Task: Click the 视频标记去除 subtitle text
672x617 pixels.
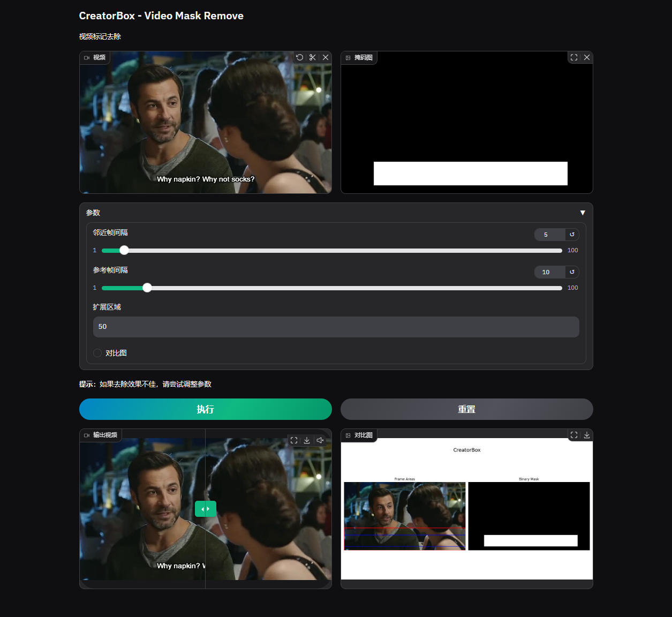Action: point(100,36)
